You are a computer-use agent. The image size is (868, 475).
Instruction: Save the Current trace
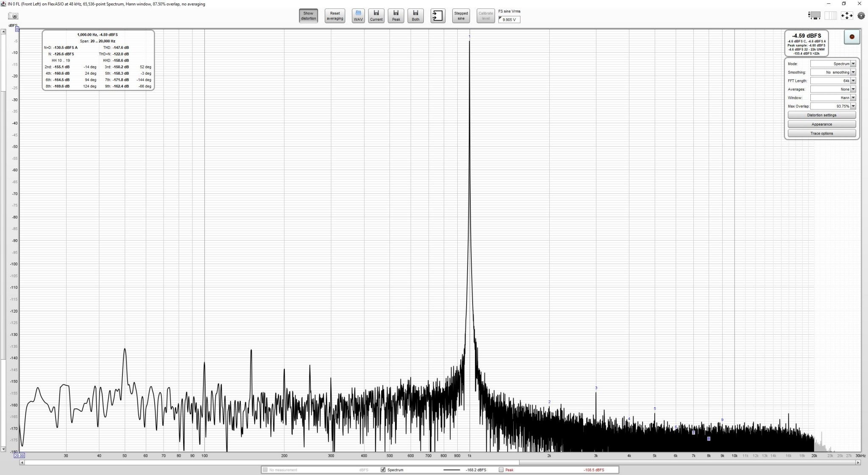[376, 16]
